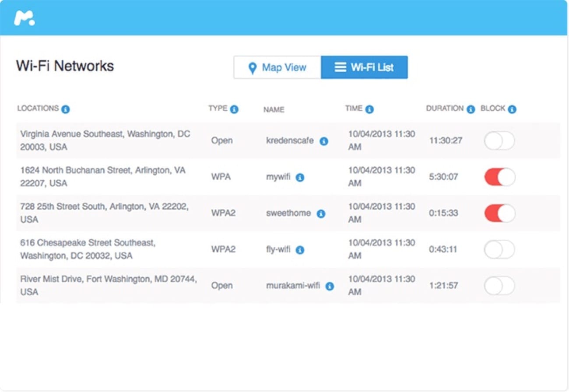
Task: Select Virginia Avenue Southeast location cell
Action: [105, 140]
